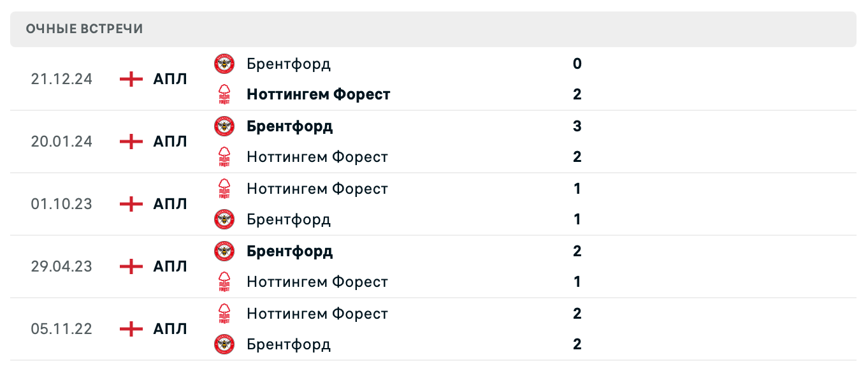Select the Brentford badge in the 29.04.23 row
Viewport: 868px width, 371px height.
click(x=224, y=251)
